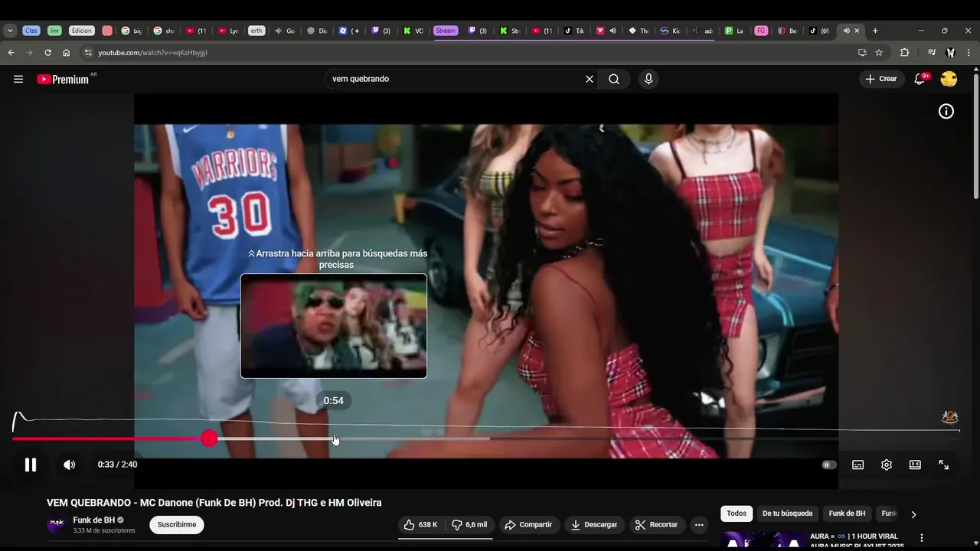Reload the page

click(47, 53)
